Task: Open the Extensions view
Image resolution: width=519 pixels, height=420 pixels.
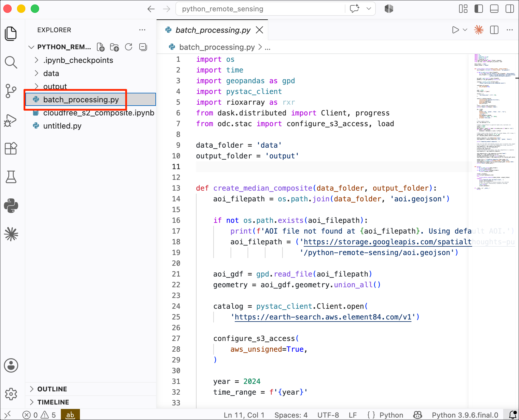Action: (11, 148)
